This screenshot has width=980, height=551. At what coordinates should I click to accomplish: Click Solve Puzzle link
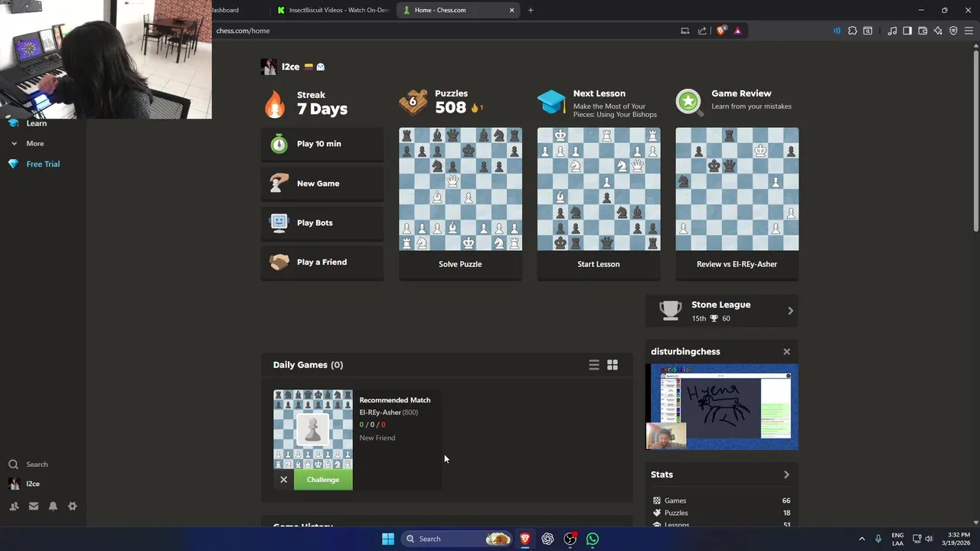pyautogui.click(x=460, y=264)
